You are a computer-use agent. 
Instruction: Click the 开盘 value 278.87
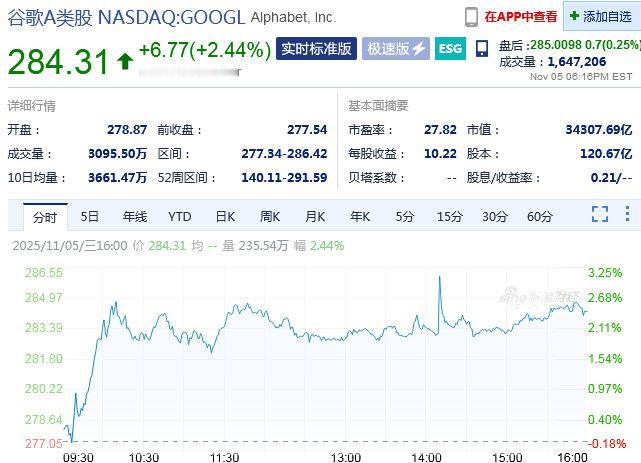pos(127,130)
